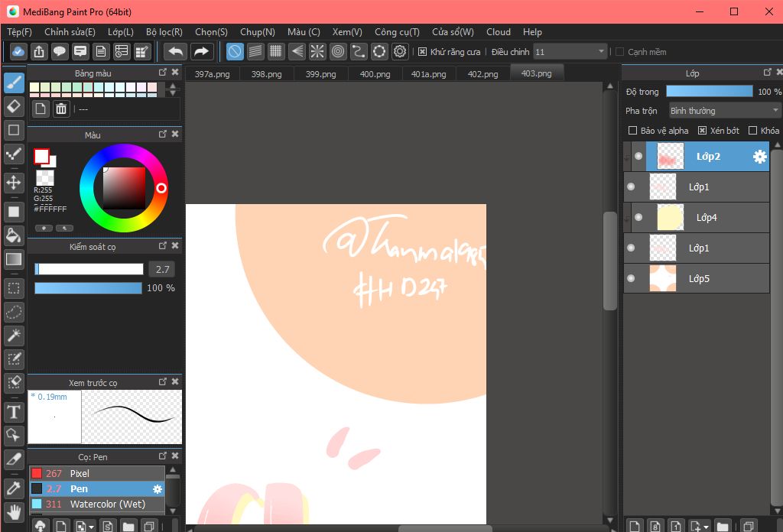Open Lớp2 layer settings gear
This screenshot has width=783, height=532.
pos(759,157)
